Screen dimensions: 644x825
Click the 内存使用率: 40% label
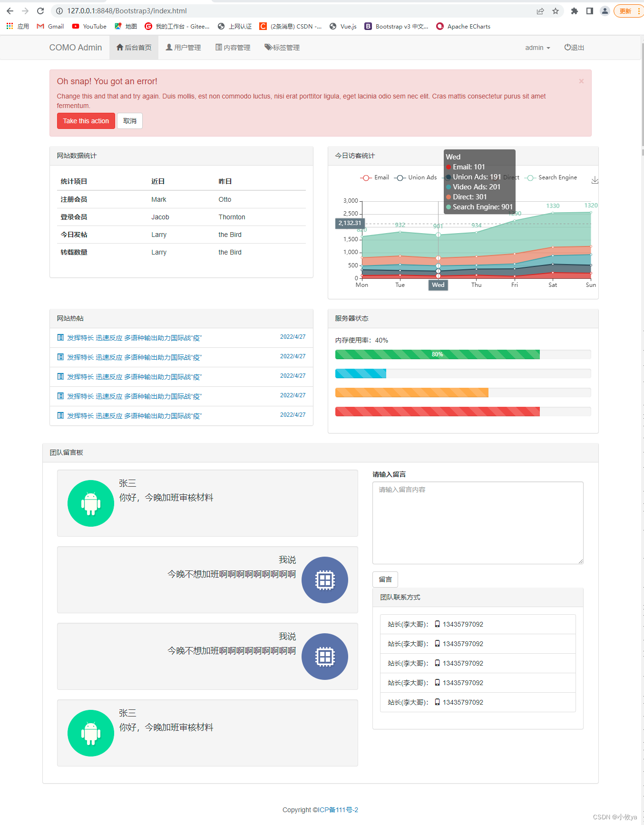[x=361, y=340]
